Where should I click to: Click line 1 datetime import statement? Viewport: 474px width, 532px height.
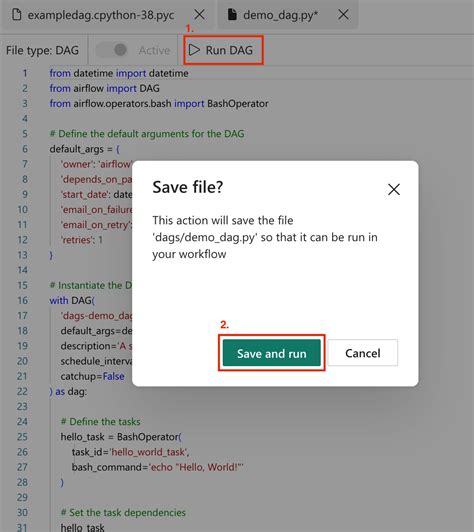coord(119,73)
